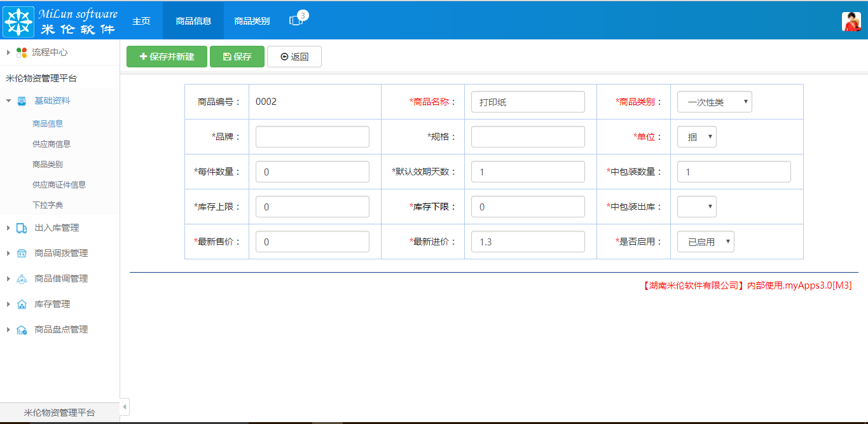This screenshot has width=868, height=424.
Task: Change 是否启用 from 已启用
Action: (x=705, y=241)
